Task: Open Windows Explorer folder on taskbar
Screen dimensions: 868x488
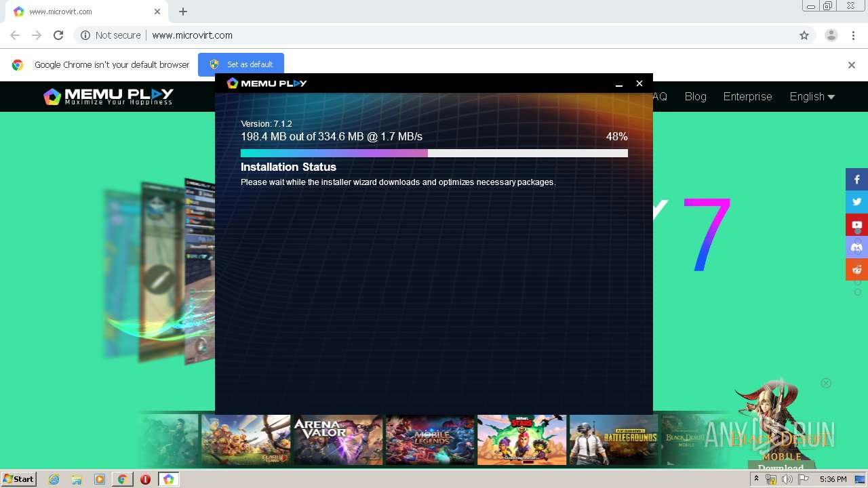Action: pos(77,479)
